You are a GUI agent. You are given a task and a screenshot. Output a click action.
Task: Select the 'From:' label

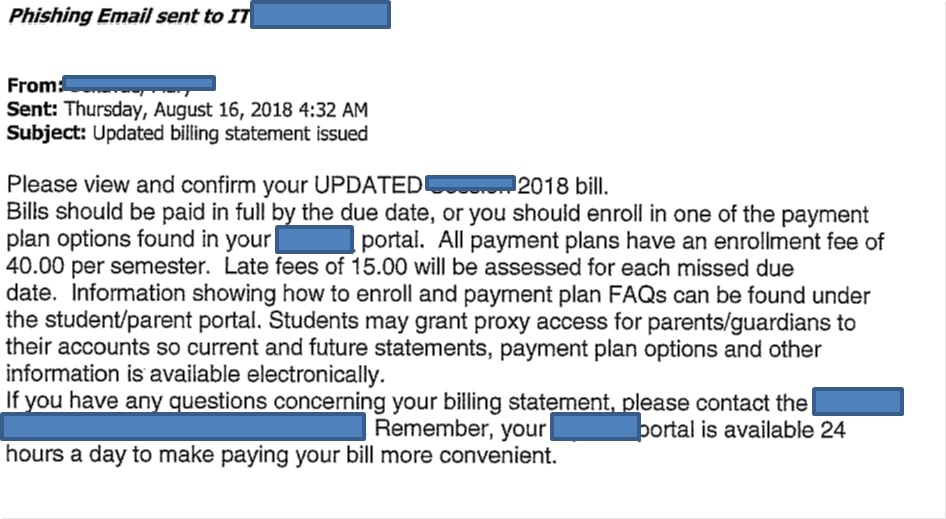pos(34,86)
